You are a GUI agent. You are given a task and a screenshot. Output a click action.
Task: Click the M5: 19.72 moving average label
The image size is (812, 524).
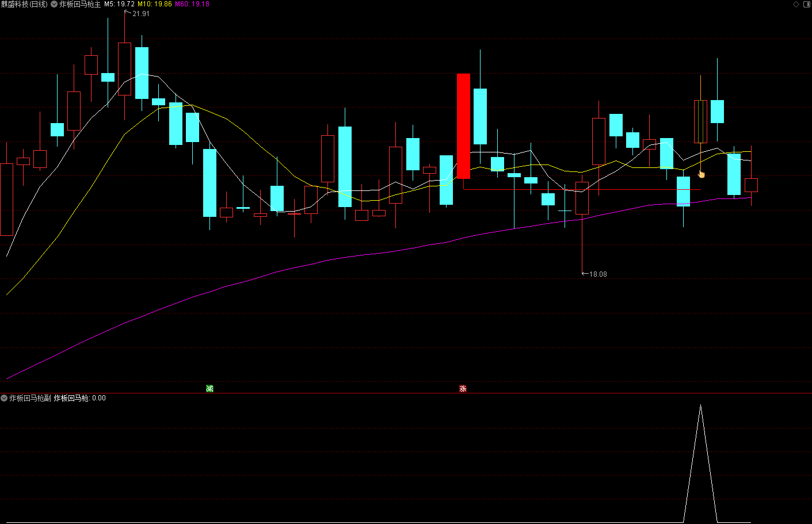119,4
